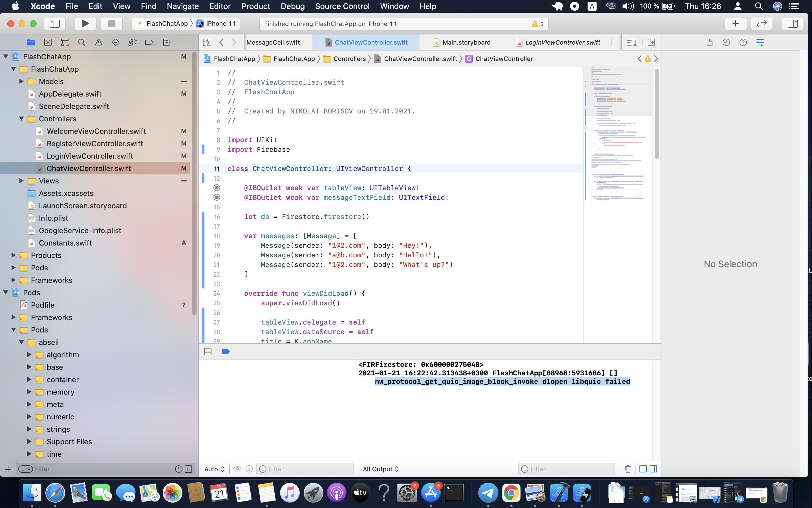
Task: Stop the running app with the stop button
Action: click(x=111, y=23)
